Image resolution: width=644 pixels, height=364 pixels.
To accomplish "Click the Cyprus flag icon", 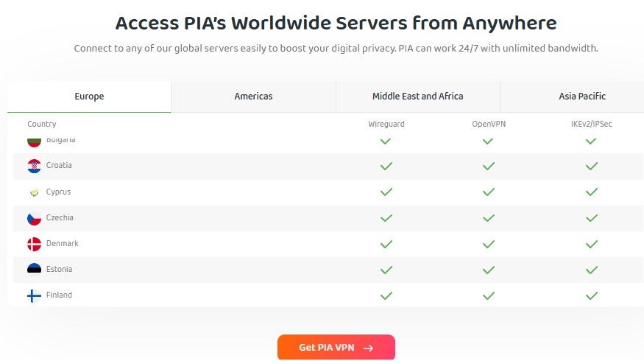I will point(34,192).
